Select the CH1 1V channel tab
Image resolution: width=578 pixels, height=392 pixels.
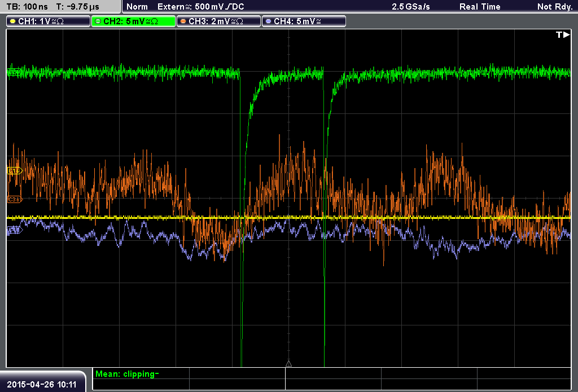click(49, 21)
